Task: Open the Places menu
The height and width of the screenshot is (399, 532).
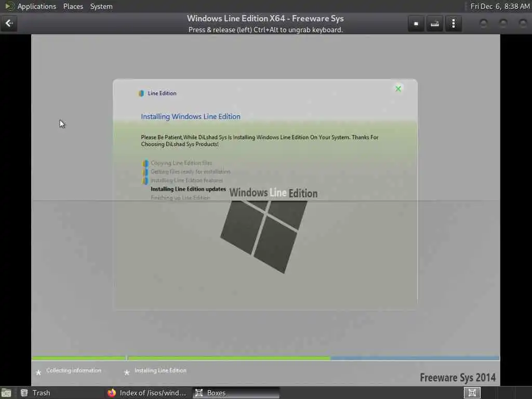Action: point(73,6)
